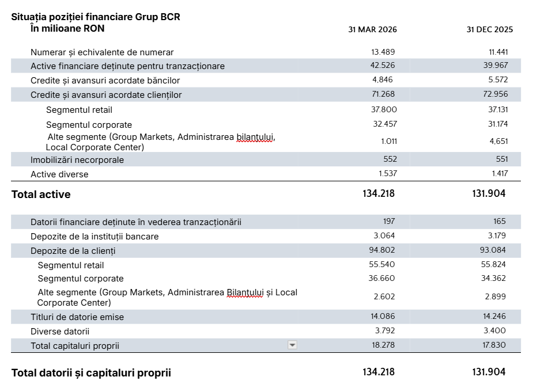Image resolution: width=533 pixels, height=392 pixels.
Task: Select the Depozite de la instituții bancare label
Action: [94, 237]
